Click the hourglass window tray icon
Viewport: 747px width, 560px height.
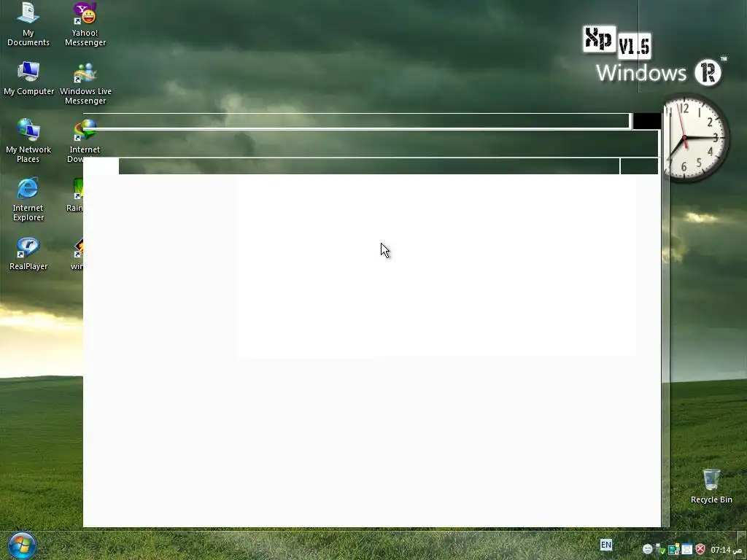(686, 550)
